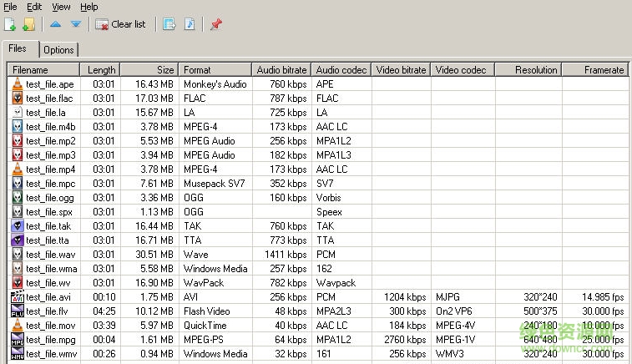The width and height of the screenshot is (632, 364).
Task: Sort by the Filename column header
Action: [42, 70]
